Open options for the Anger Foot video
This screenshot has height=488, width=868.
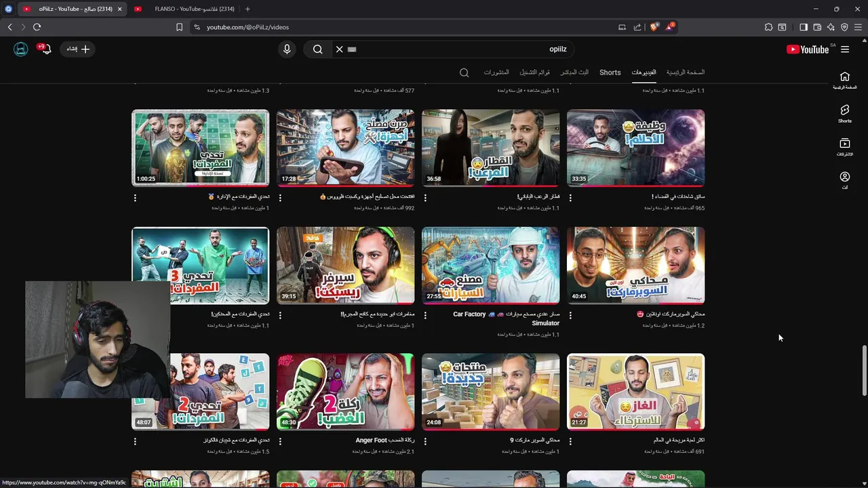[x=280, y=441]
